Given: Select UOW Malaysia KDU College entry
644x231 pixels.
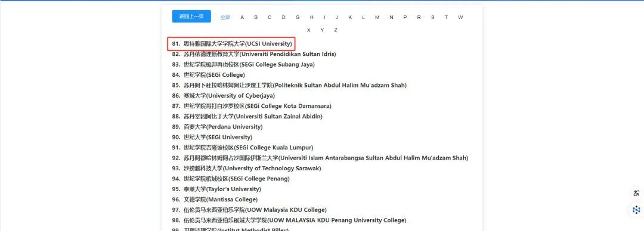Looking at the screenshot, I should pyautogui.click(x=249, y=210).
